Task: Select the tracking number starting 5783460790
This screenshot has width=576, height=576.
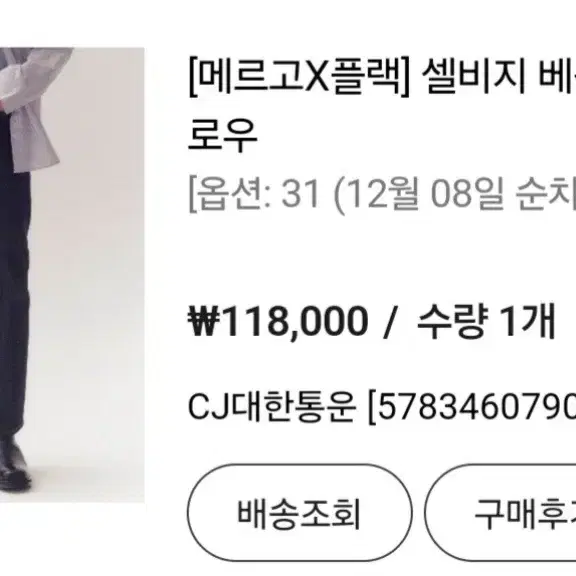Action: pos(472,407)
